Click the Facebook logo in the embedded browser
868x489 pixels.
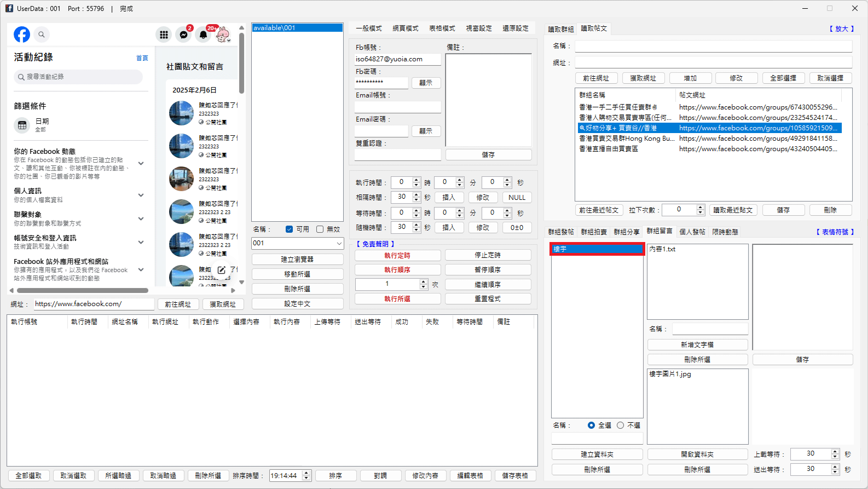(x=22, y=34)
